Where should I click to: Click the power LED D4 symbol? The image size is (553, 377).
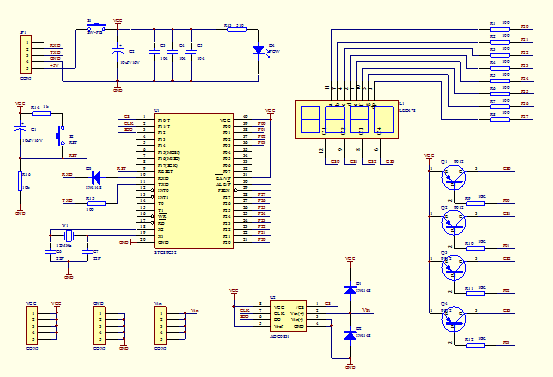coord(259,50)
